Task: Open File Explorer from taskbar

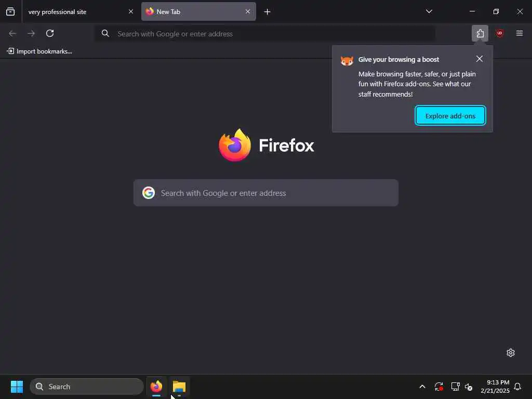Action: pyautogui.click(x=179, y=387)
